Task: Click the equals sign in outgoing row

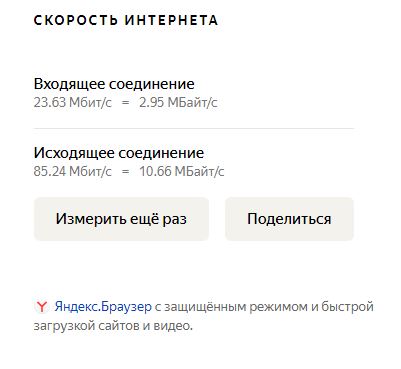Action: pos(125,172)
